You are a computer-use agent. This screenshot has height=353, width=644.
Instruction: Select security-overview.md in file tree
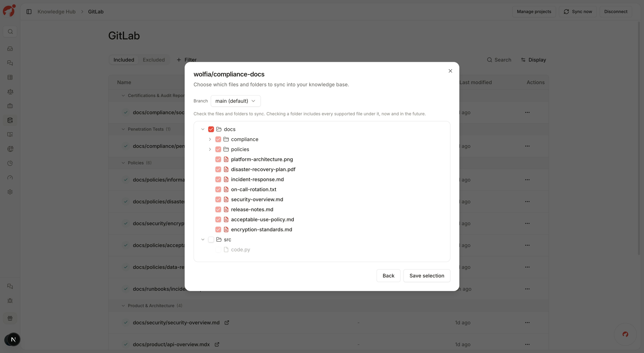pos(257,200)
